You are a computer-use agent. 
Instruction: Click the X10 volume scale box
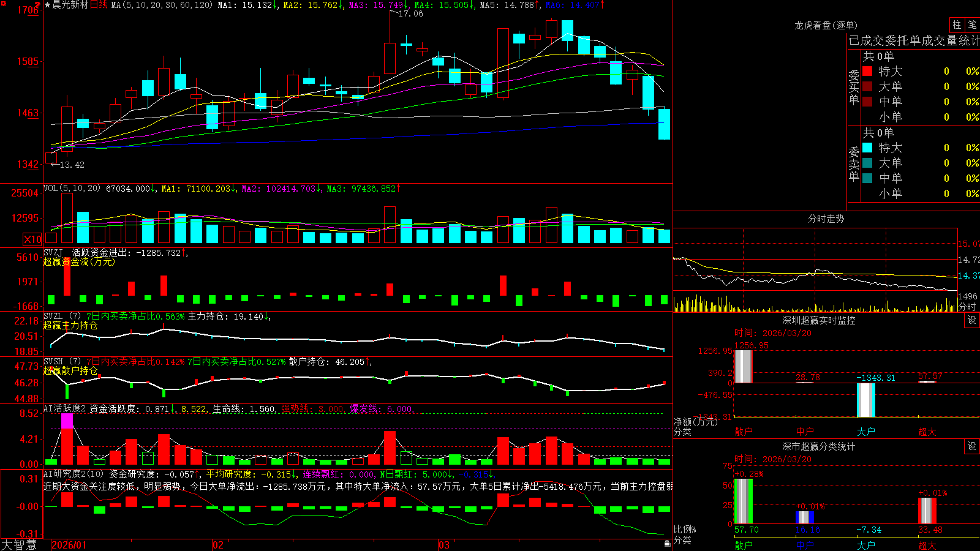[32, 239]
